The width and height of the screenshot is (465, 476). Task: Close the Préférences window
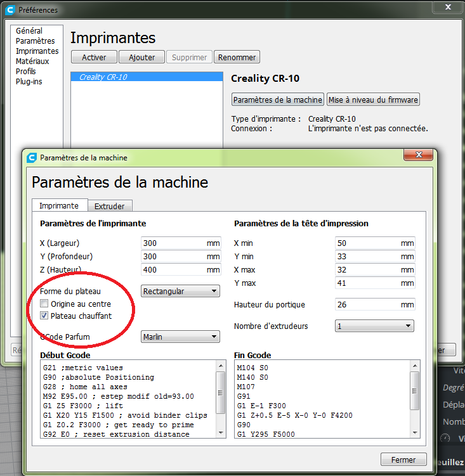[448, 7]
